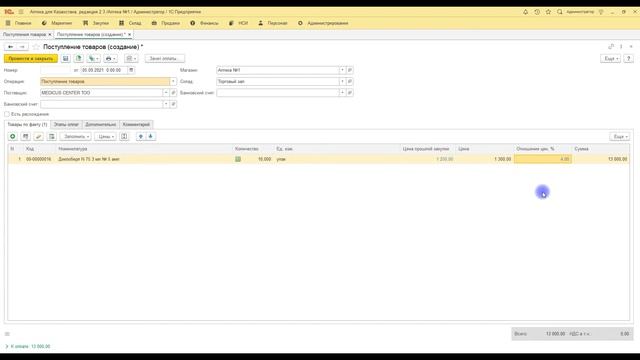
Task: Open the table Ещё menu button
Action: (x=620, y=136)
